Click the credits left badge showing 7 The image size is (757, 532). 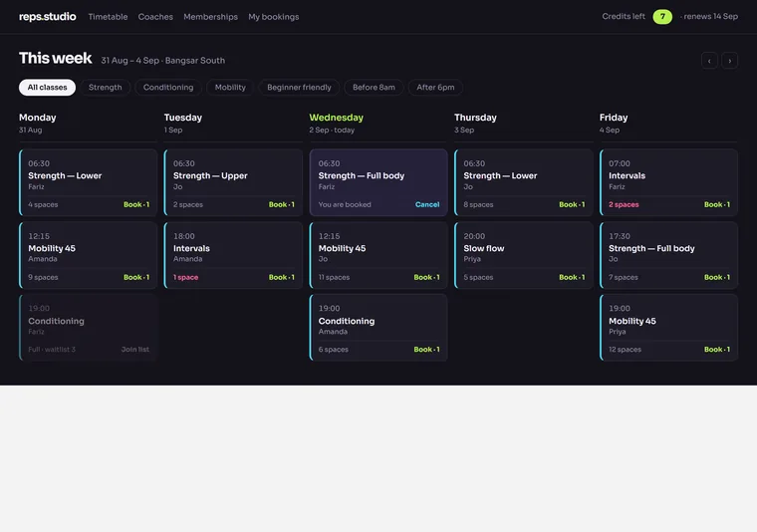coord(662,16)
